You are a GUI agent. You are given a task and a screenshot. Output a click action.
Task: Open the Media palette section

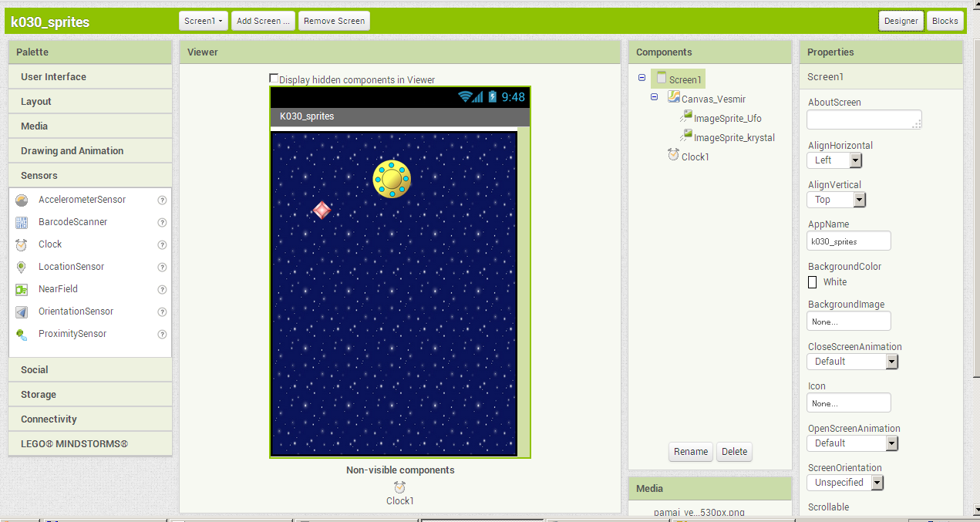(x=90, y=126)
